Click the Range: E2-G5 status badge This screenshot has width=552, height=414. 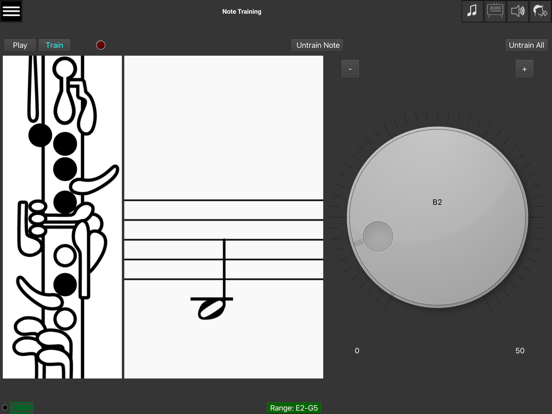click(294, 408)
